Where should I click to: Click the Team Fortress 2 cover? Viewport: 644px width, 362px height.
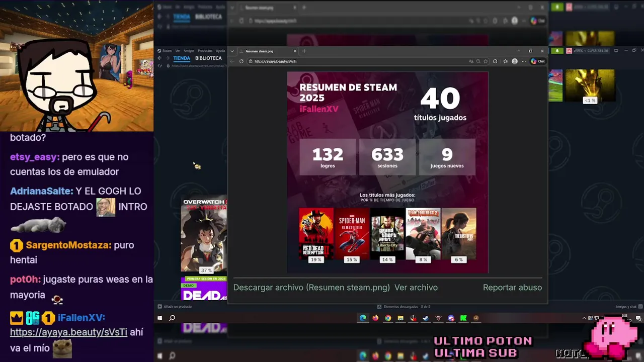coord(423,234)
